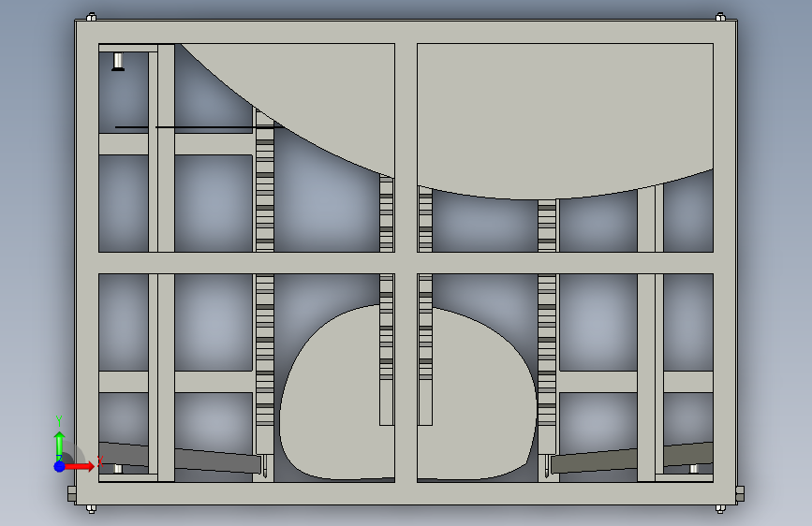Select the large curved plate in the upper-right panel
Viewport: 812px width, 526px height.
[x=565, y=120]
